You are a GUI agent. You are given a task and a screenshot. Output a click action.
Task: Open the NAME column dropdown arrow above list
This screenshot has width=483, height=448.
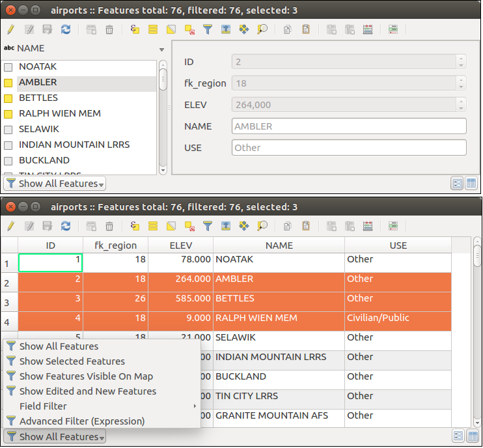[x=161, y=49]
